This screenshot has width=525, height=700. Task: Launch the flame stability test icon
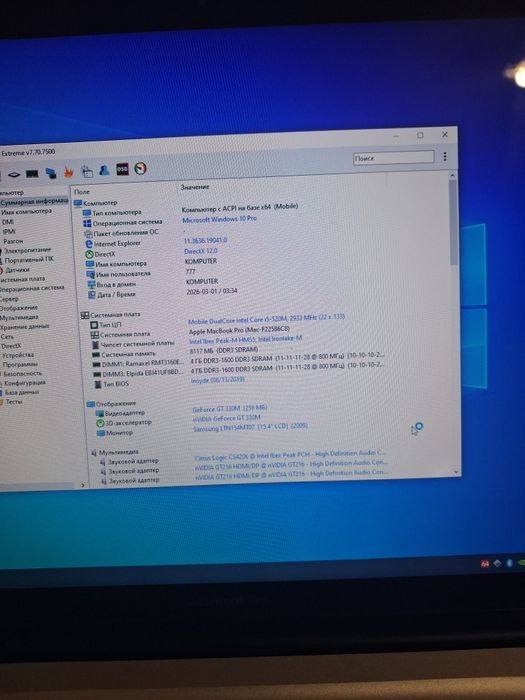[68, 172]
